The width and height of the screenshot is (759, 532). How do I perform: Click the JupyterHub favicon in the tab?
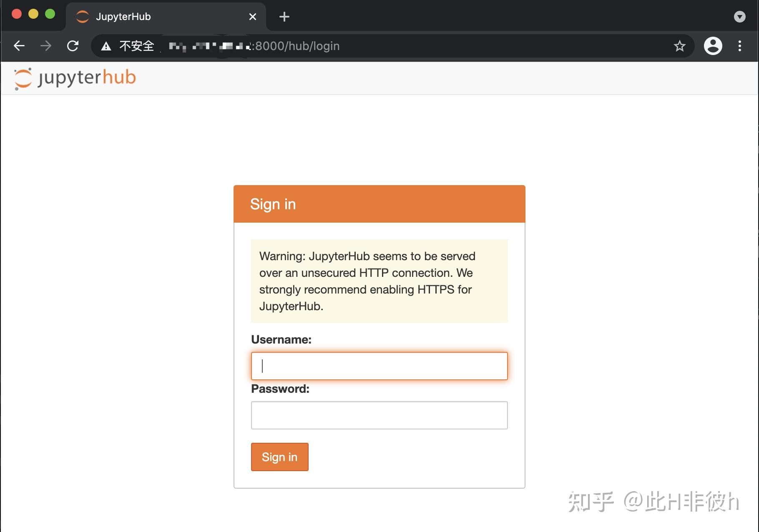coord(82,16)
